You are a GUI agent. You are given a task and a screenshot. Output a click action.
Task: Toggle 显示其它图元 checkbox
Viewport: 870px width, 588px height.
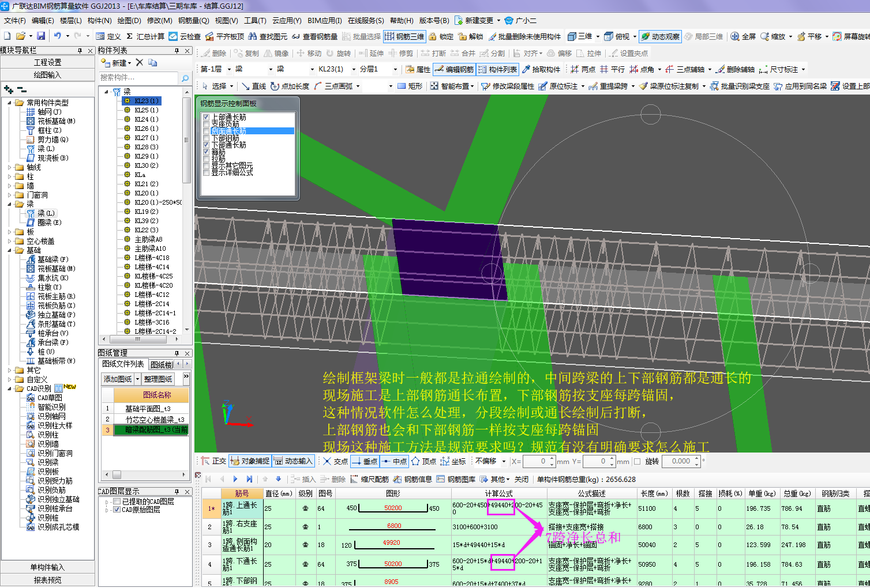[206, 165]
